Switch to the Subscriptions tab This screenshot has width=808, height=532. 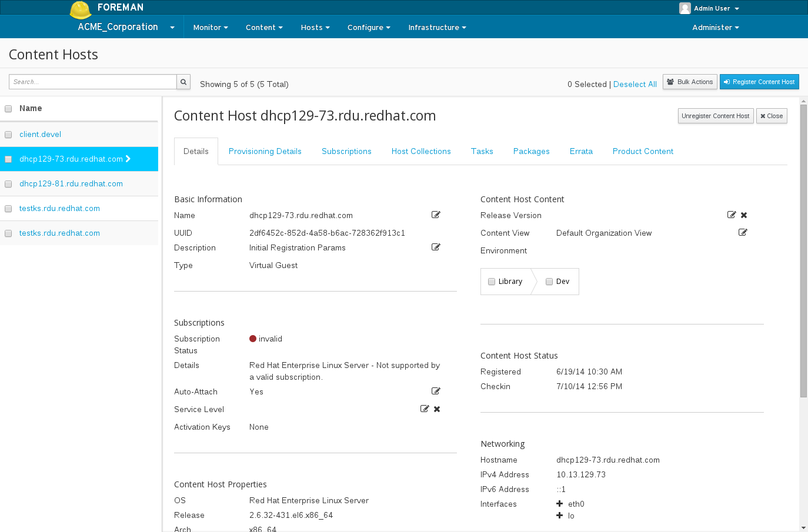pos(346,151)
